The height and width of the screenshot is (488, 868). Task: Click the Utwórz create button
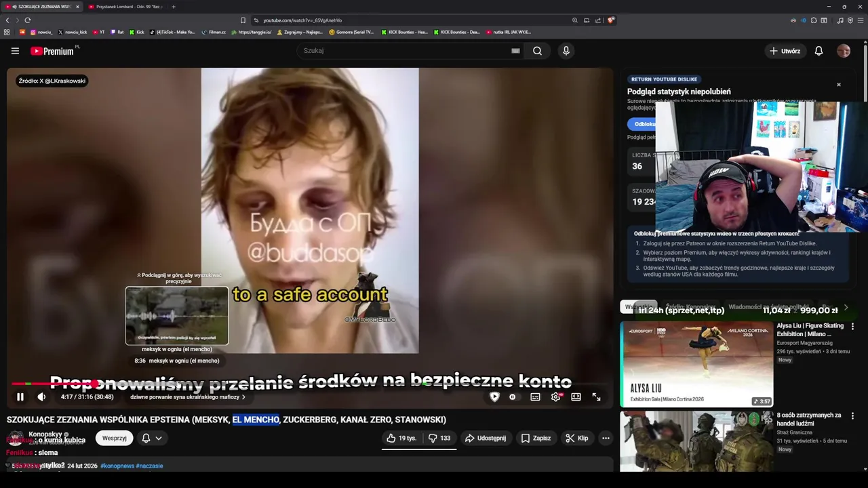pyautogui.click(x=785, y=51)
